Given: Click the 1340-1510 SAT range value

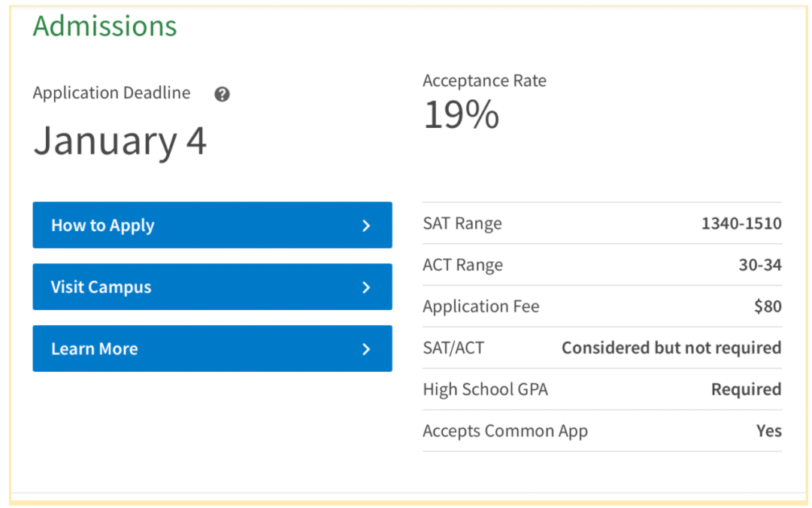Looking at the screenshot, I should (741, 224).
